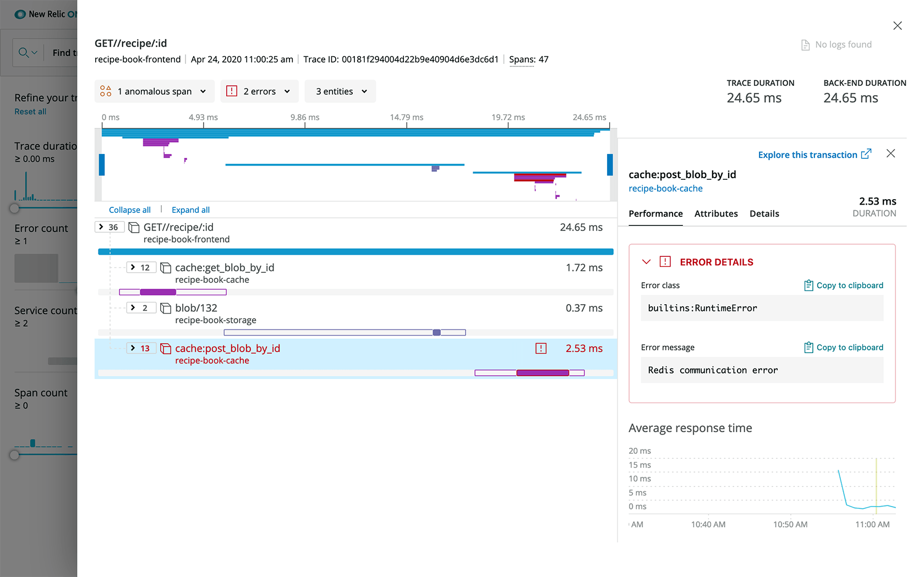Screen dimensions: 924x577
Task: Click the document icon next to No logs found
Action: click(806, 45)
